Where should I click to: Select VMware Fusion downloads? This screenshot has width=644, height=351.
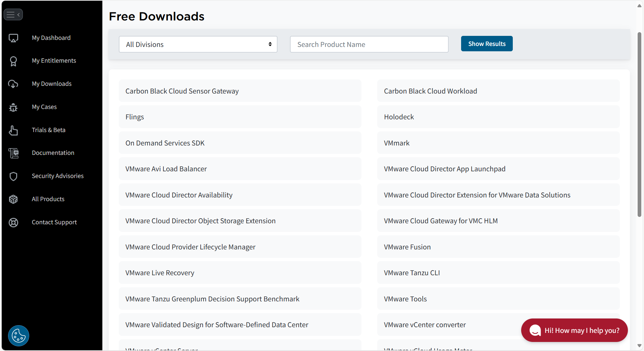(x=498, y=247)
